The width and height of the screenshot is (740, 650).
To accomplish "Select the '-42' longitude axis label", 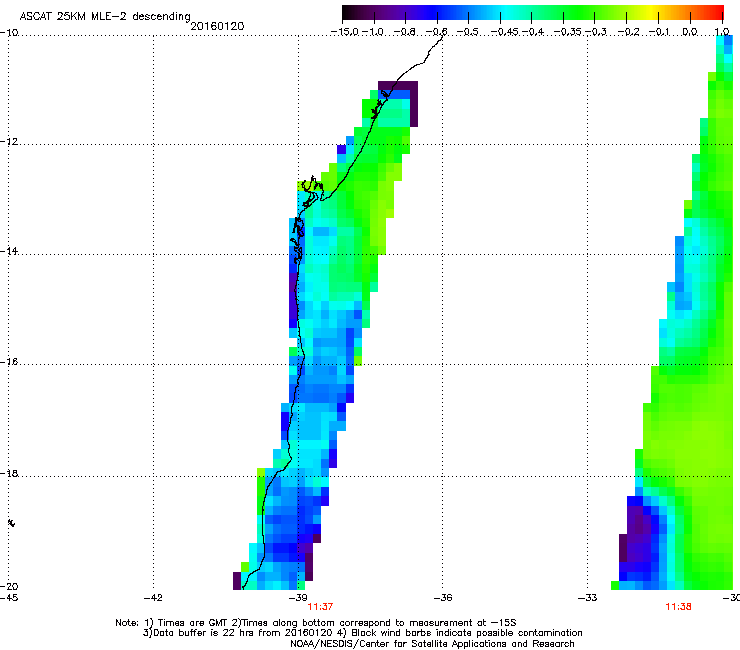I will coord(153,598).
